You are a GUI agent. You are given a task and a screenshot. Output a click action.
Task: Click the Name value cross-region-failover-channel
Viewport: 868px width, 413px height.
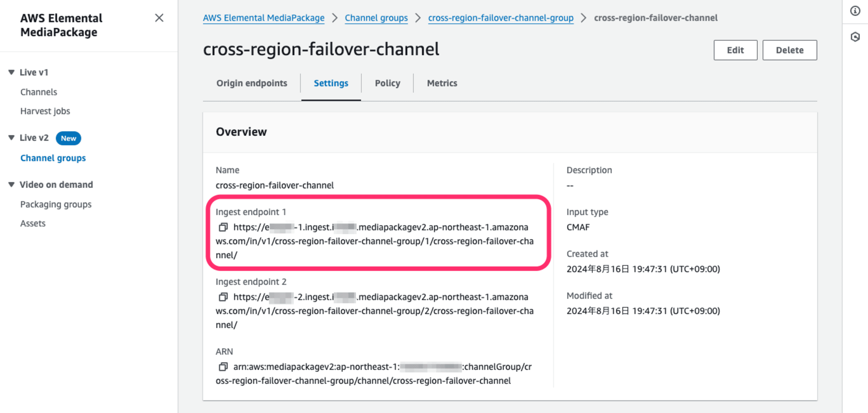[x=275, y=185]
